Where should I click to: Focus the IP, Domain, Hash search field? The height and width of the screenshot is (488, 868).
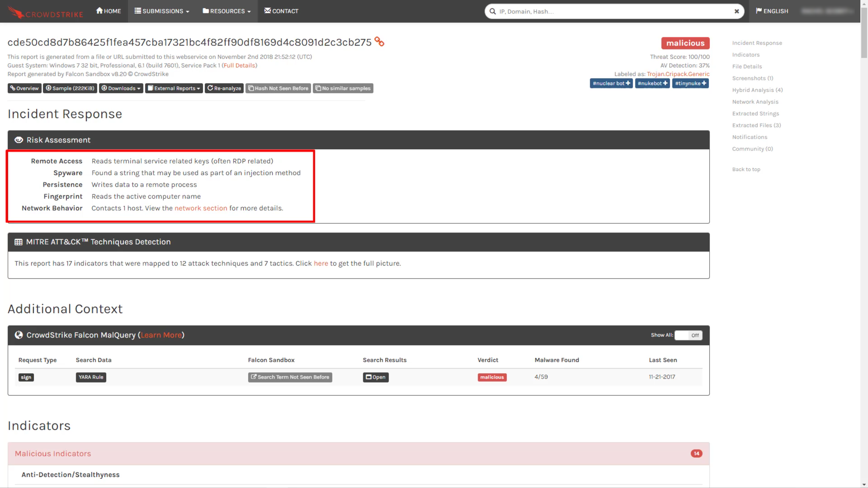[x=614, y=11]
